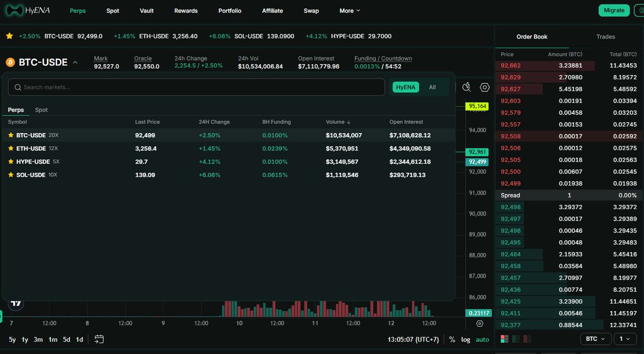Expand the More navigation menu
This screenshot has width=644, height=354.
[x=350, y=11]
